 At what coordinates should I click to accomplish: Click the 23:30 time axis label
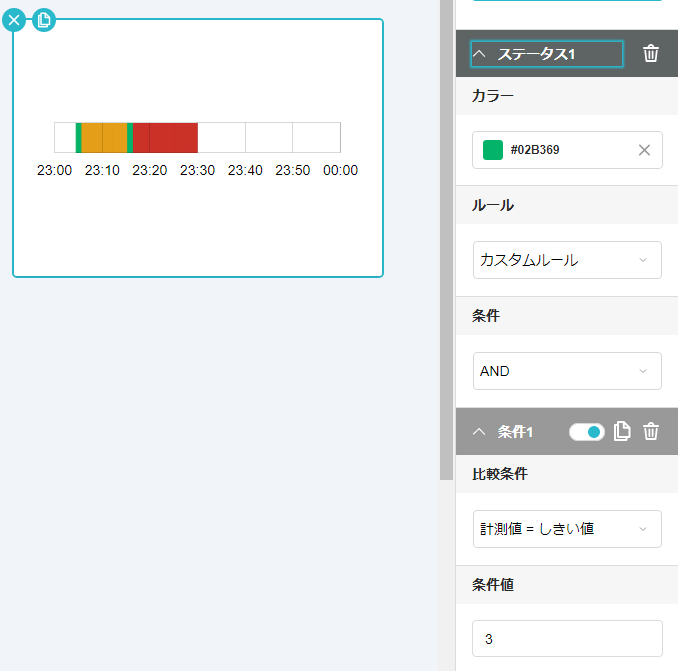pos(197,170)
